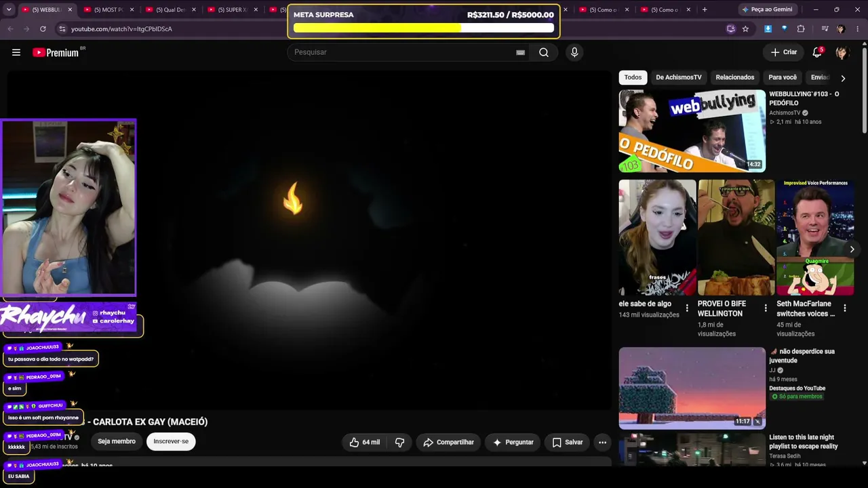The image size is (868, 488).
Task: Switch to the SUPER X browser tab
Action: [x=232, y=9]
